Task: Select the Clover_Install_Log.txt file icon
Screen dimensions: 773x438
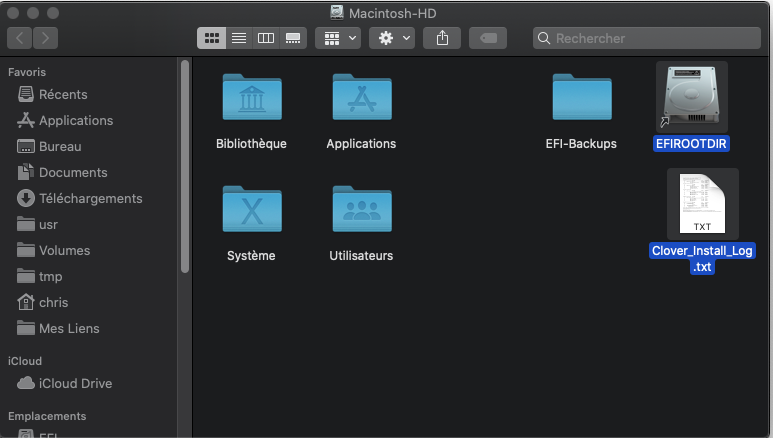Action: (x=703, y=204)
